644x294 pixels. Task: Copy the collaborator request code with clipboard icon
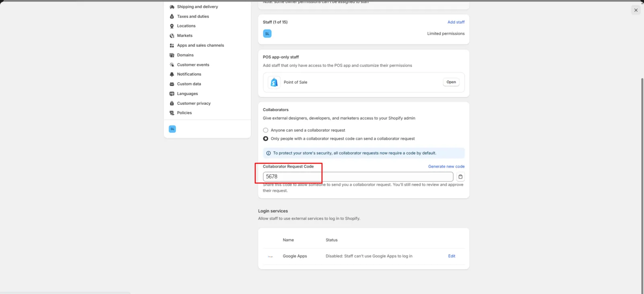460,177
